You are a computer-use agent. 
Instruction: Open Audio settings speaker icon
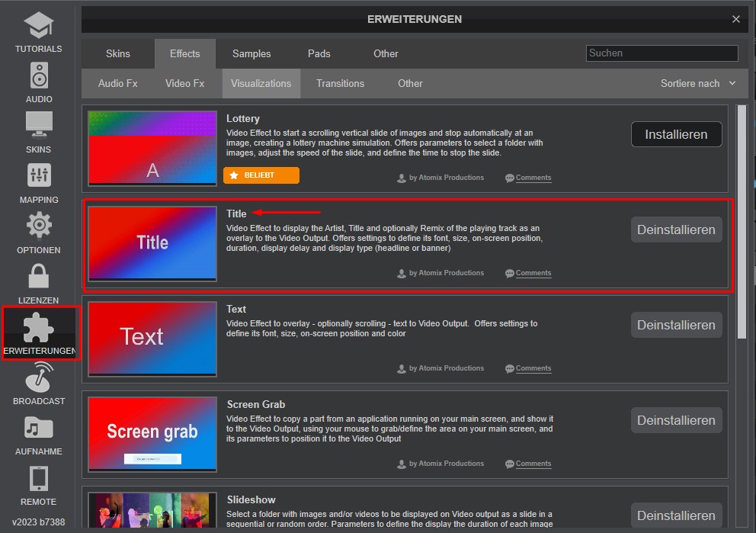click(x=39, y=76)
